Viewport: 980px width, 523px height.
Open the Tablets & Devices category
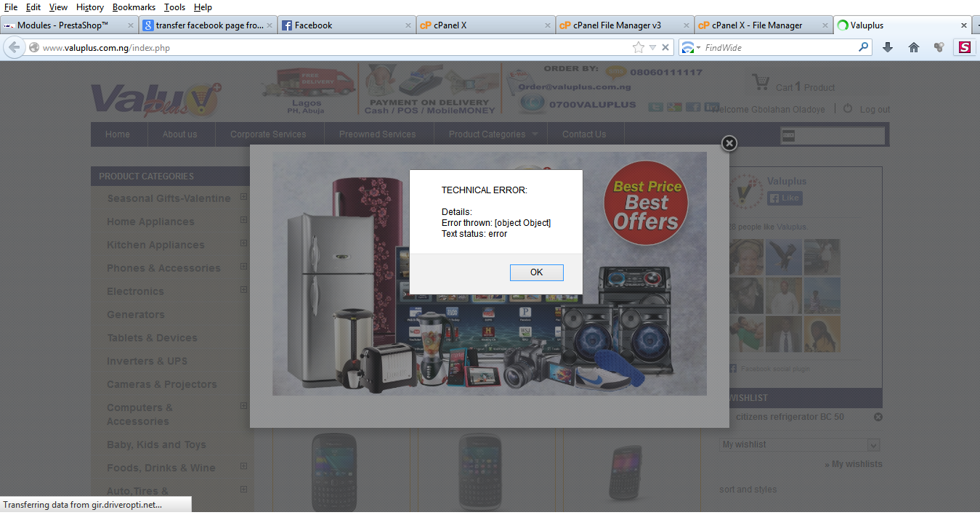point(152,338)
